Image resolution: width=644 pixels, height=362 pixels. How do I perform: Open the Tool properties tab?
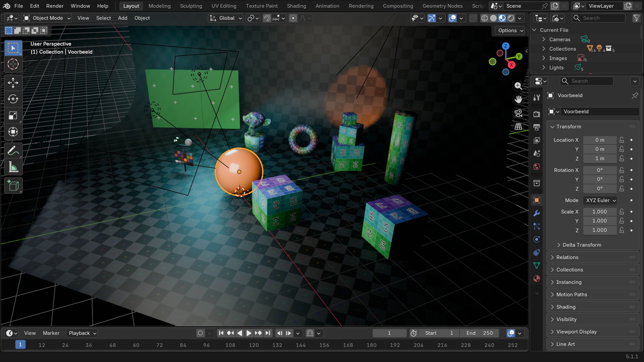pyautogui.click(x=537, y=98)
